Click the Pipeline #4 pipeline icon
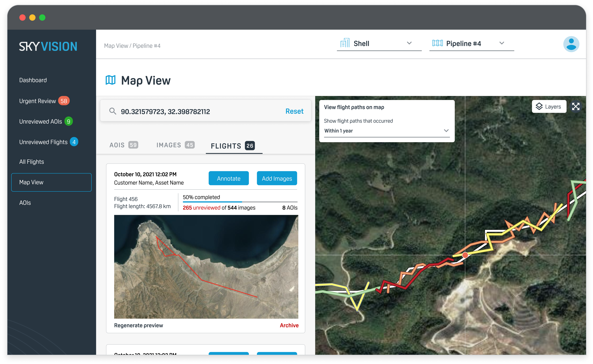The image size is (593, 364). (x=437, y=43)
